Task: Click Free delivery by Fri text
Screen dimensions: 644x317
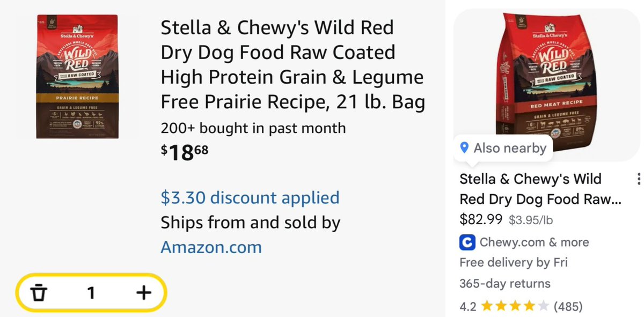Action: point(514,263)
